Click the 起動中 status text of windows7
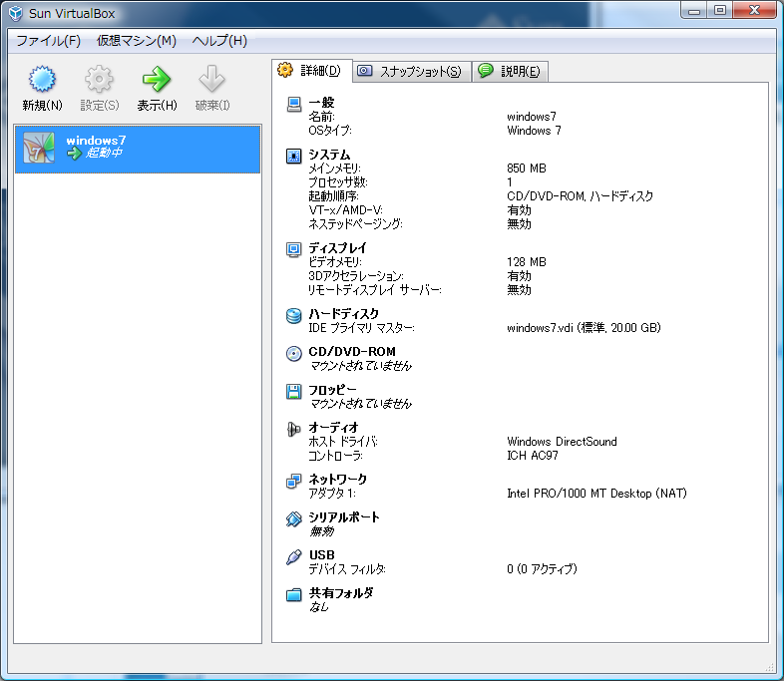784x681 pixels. [x=104, y=153]
